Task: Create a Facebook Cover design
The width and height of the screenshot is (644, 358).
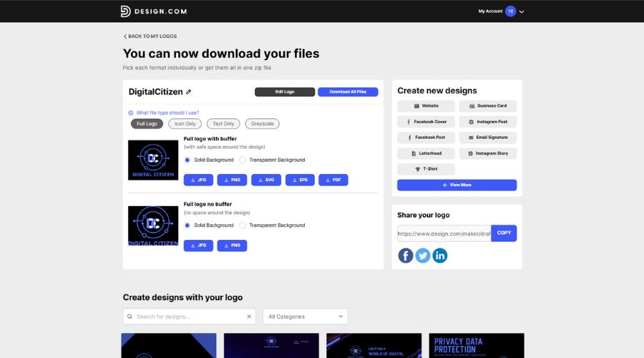Action: [x=426, y=122]
